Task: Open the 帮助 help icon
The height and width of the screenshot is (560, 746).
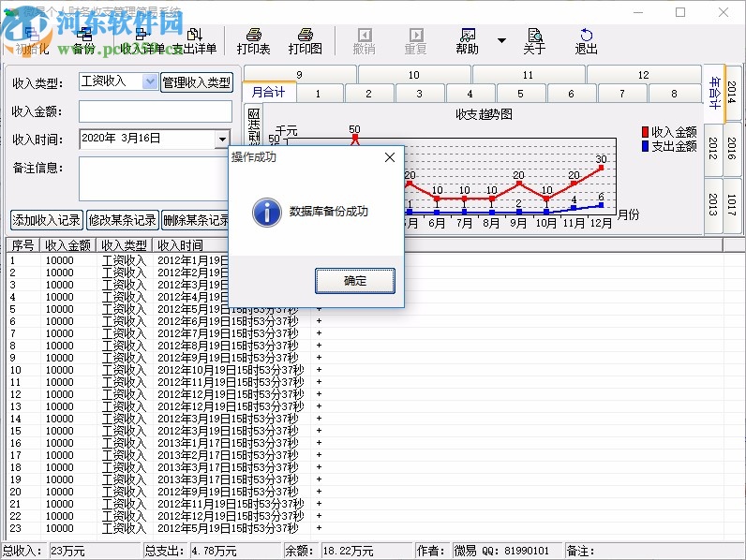Action: [468, 41]
